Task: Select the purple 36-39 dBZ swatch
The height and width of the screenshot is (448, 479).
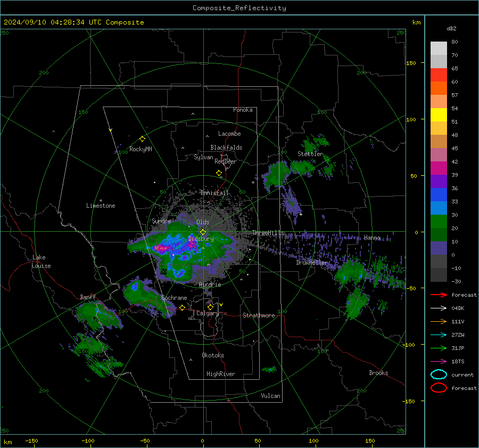Action: 439,182
